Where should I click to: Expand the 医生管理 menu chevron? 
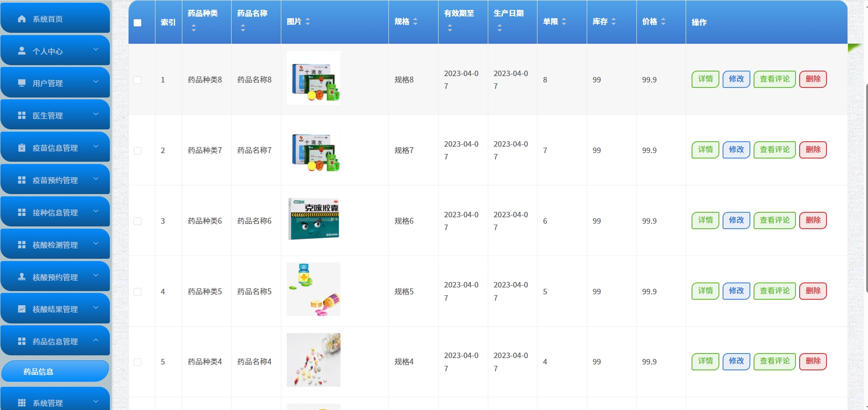[x=96, y=114]
